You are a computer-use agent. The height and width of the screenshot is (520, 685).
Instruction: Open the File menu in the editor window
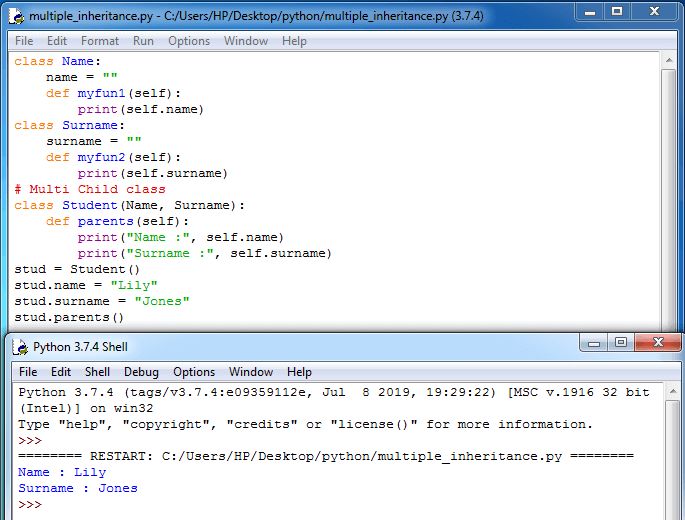click(24, 41)
